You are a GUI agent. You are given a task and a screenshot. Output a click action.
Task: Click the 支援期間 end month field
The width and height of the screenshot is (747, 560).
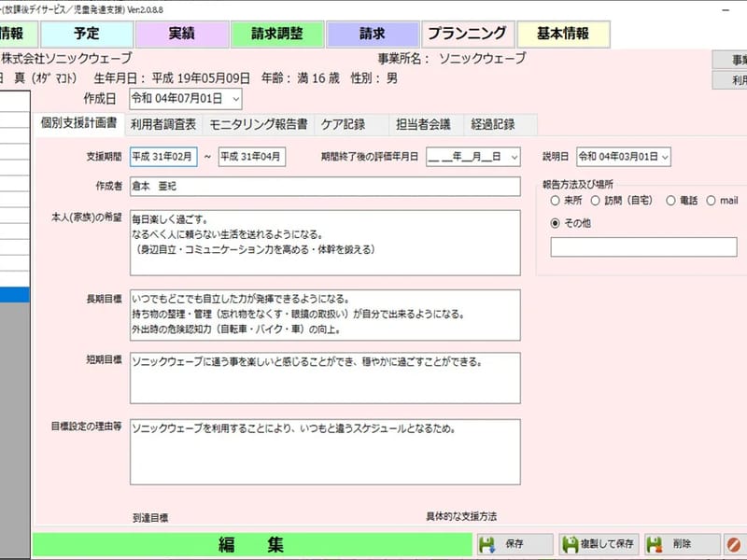tap(252, 157)
